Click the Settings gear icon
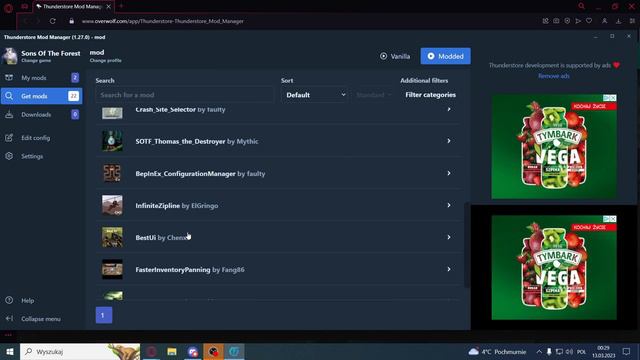The width and height of the screenshot is (640, 360). [x=9, y=156]
